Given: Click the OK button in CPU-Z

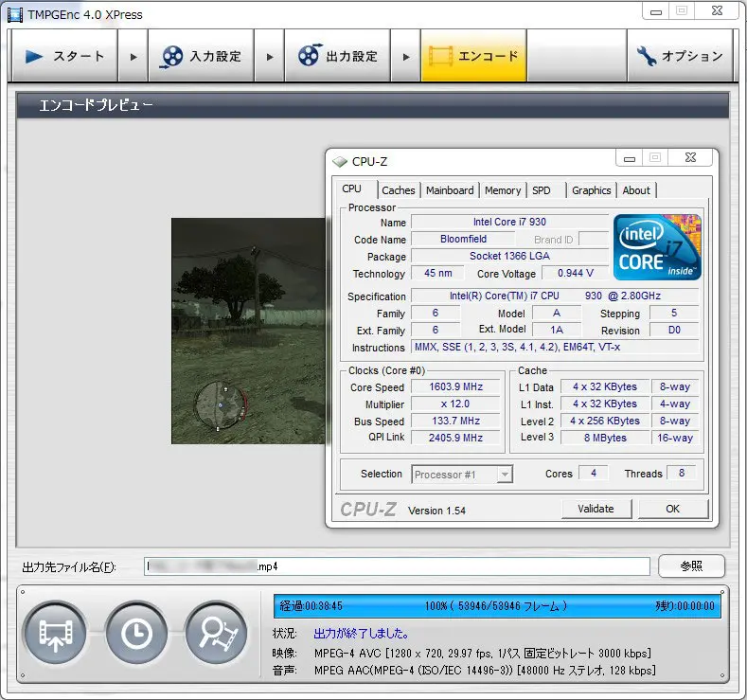Looking at the screenshot, I should click(x=672, y=509).
